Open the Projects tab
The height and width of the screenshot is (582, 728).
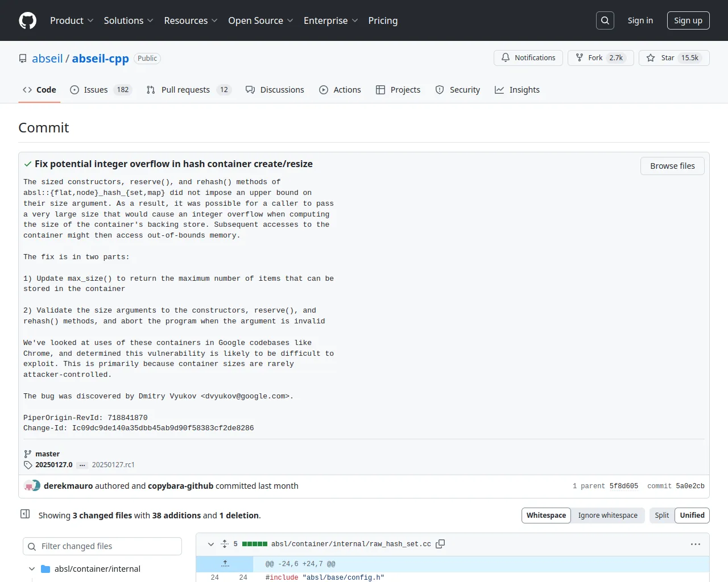pos(398,90)
